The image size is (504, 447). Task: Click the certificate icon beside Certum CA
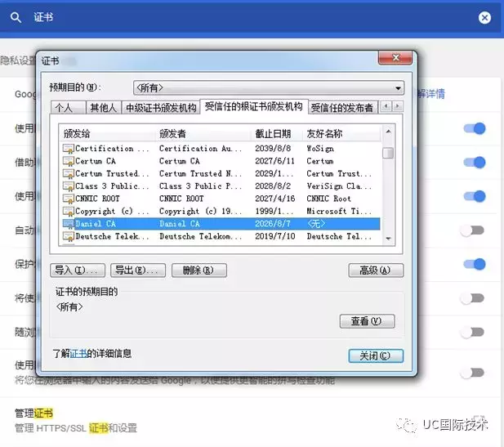point(68,161)
